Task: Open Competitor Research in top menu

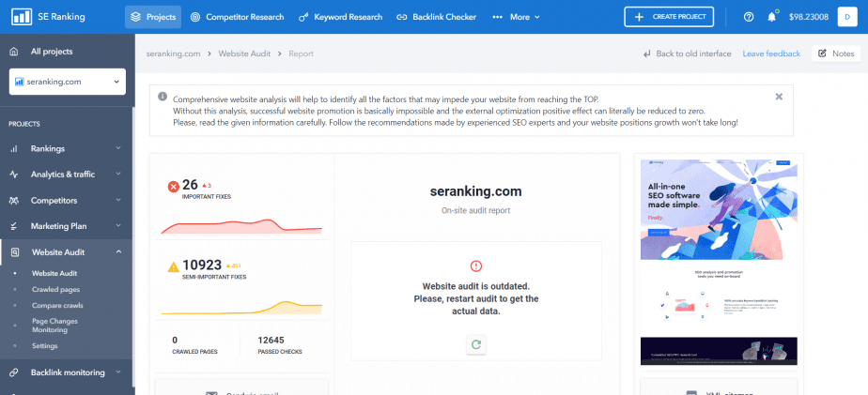Action: tap(237, 17)
